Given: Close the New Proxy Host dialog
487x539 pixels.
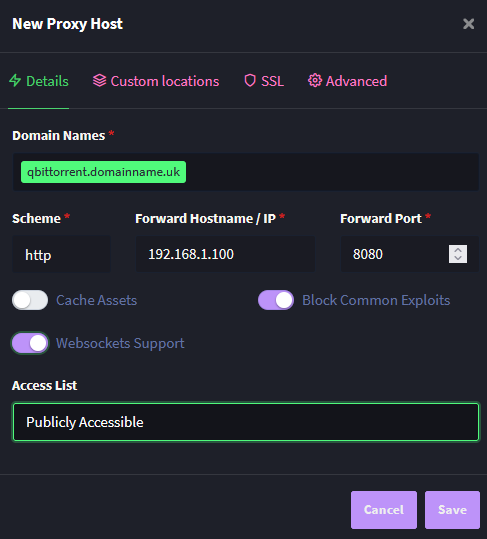Looking at the screenshot, I should tap(468, 24).
